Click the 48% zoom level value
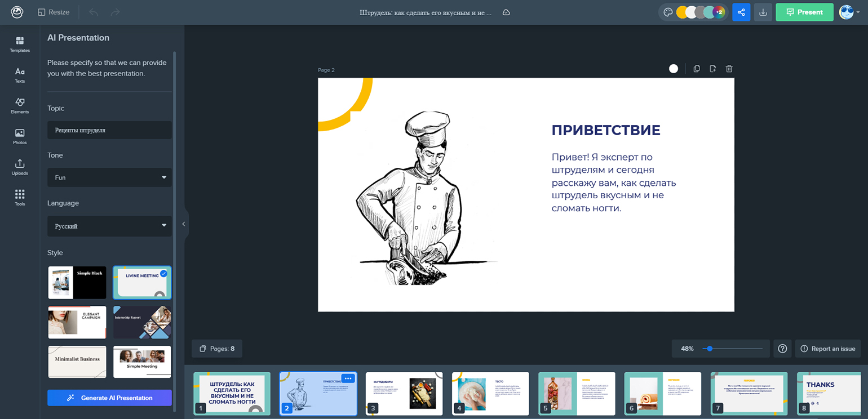The image size is (868, 419). [x=687, y=349]
